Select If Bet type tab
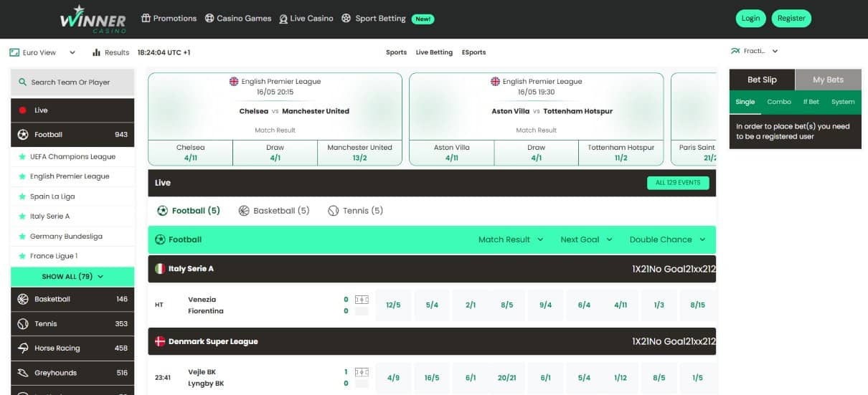Image resolution: width=868 pixels, height=395 pixels. (811, 102)
